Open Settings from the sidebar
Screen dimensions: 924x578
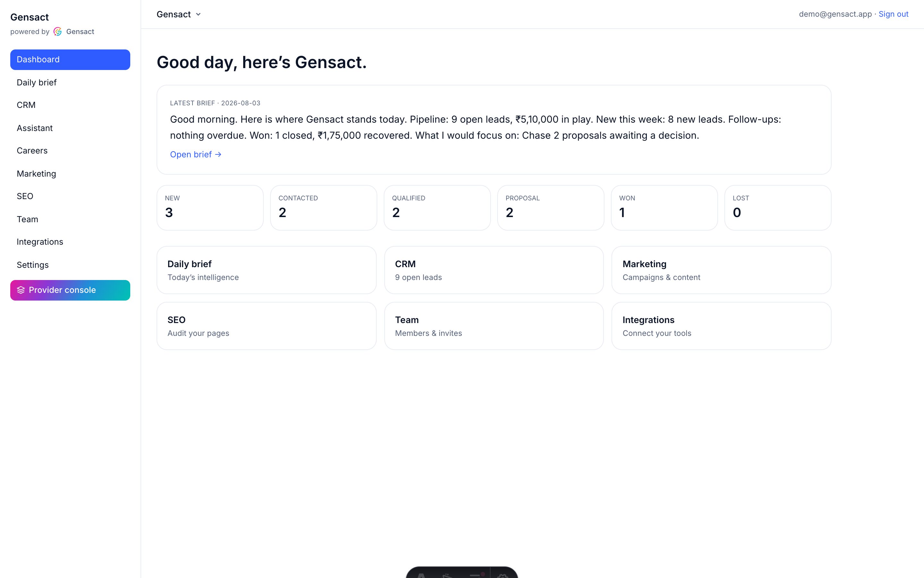[70, 265]
